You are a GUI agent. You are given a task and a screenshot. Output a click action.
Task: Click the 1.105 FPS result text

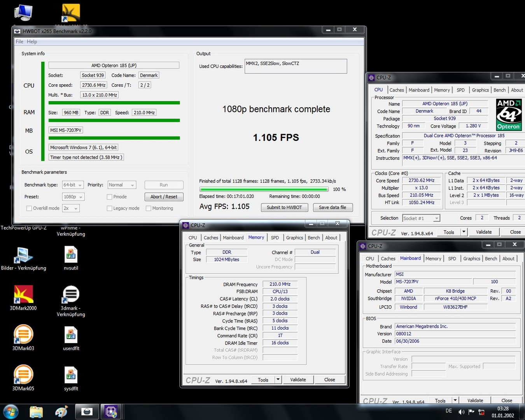point(276,138)
